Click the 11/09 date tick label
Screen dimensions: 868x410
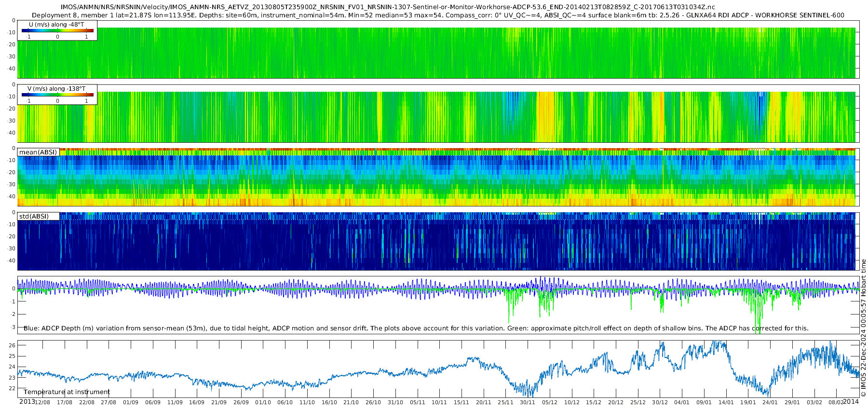tap(175, 402)
